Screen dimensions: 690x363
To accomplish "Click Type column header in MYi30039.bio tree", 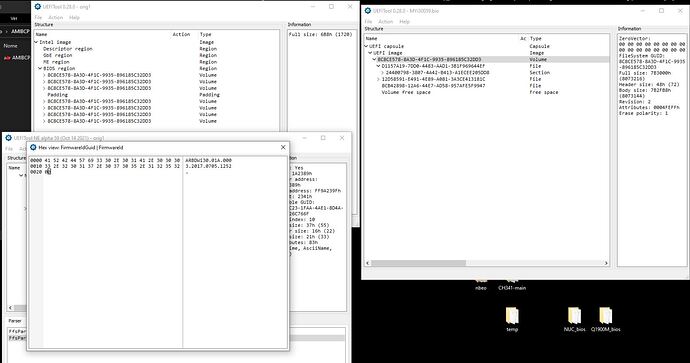I will point(536,39).
